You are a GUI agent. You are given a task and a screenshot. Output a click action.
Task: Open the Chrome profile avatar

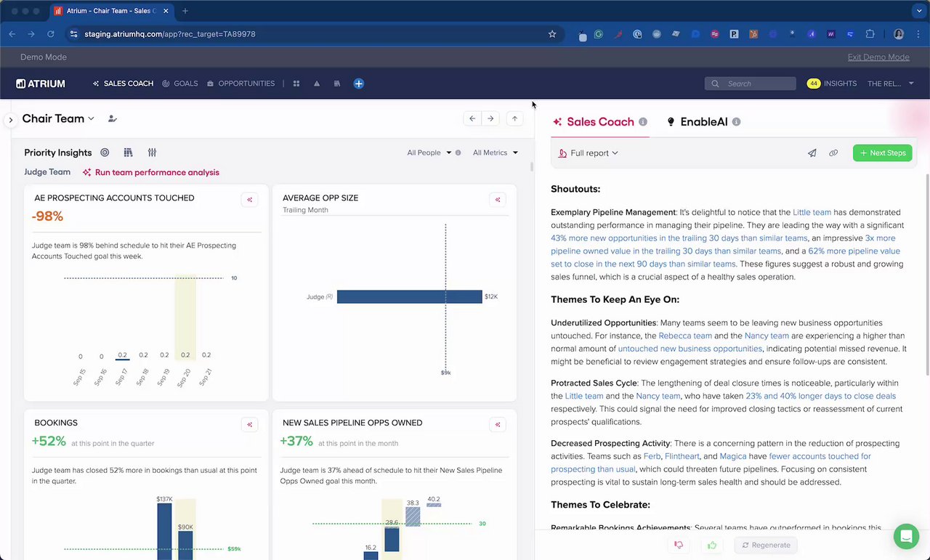point(899,34)
